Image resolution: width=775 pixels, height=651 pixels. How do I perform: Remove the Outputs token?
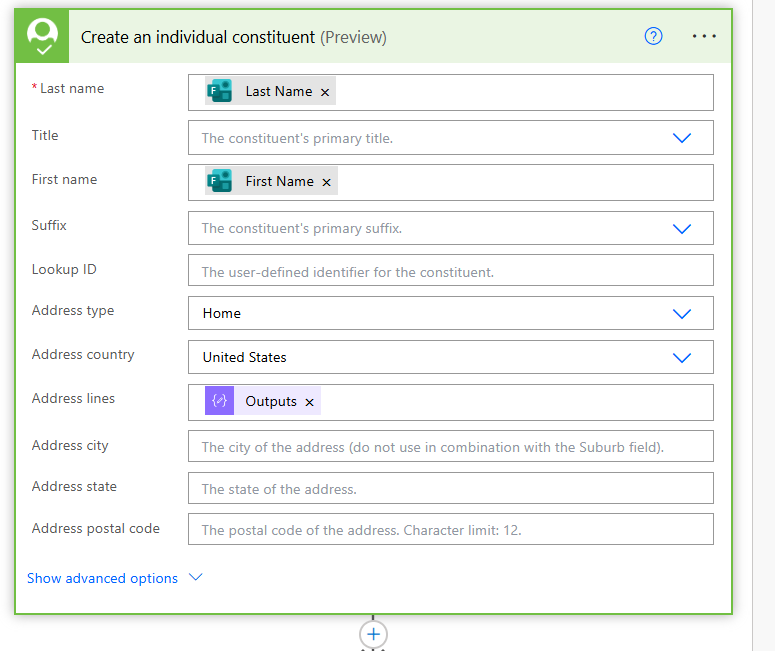pyautogui.click(x=310, y=402)
